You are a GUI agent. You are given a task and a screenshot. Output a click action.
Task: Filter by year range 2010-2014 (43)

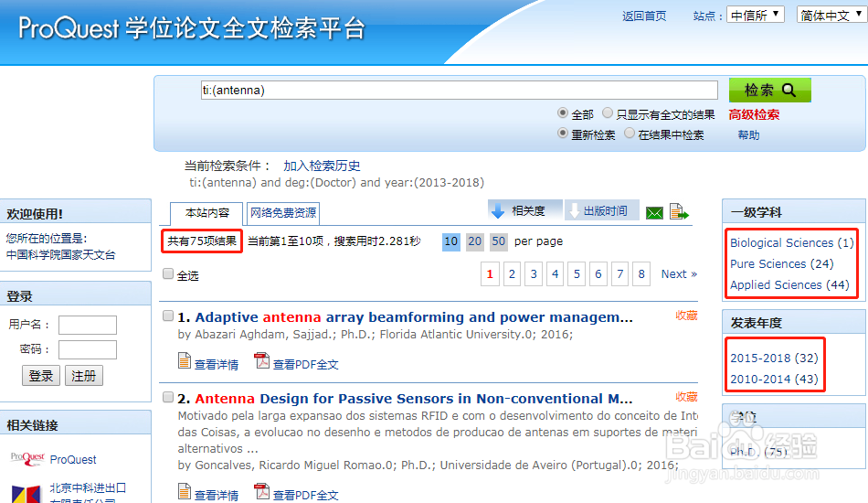[x=774, y=379]
